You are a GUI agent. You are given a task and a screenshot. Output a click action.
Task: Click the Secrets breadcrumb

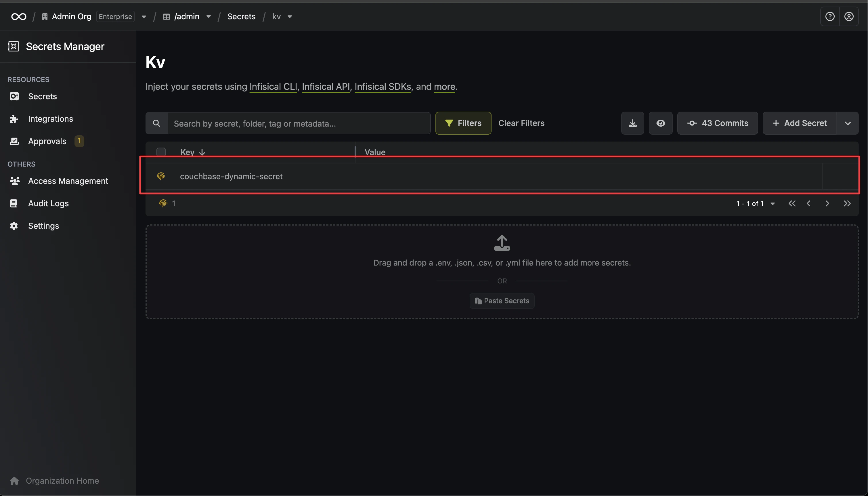click(241, 17)
